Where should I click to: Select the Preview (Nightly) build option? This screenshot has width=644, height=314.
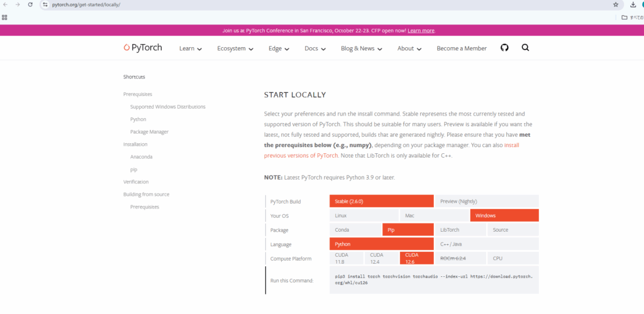tap(487, 201)
